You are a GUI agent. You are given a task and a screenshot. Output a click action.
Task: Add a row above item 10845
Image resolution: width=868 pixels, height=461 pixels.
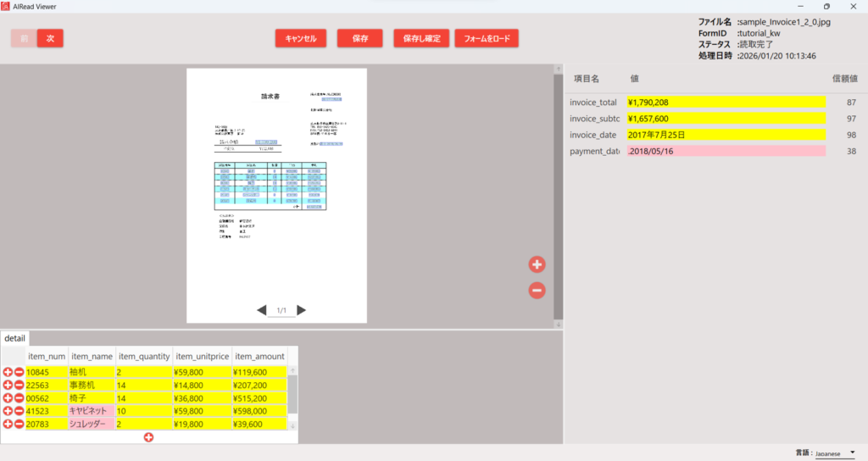[8, 372]
